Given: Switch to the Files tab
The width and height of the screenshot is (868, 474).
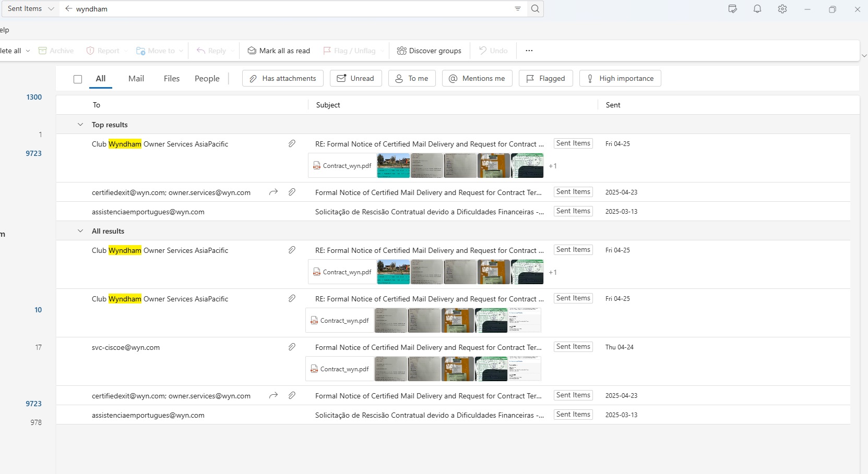Looking at the screenshot, I should coord(172,79).
